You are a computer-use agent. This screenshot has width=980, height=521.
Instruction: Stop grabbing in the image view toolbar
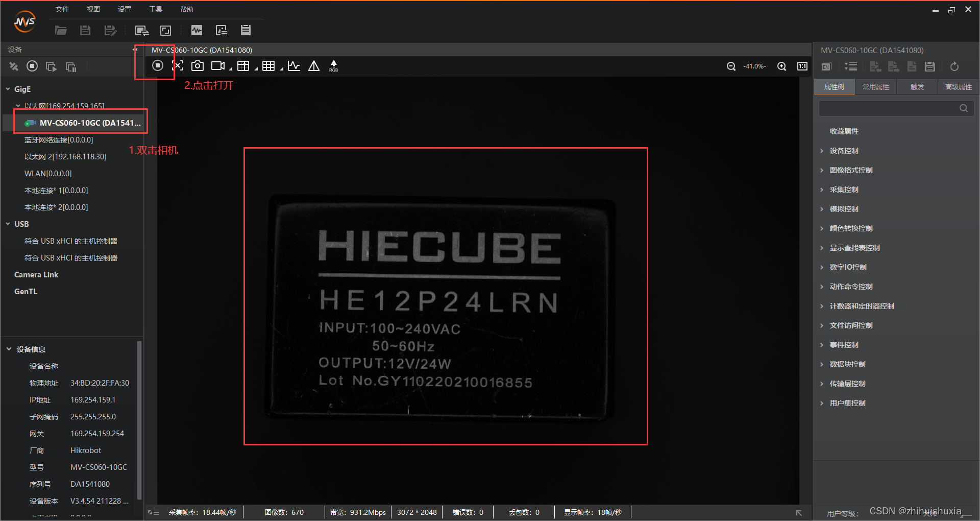[158, 65]
